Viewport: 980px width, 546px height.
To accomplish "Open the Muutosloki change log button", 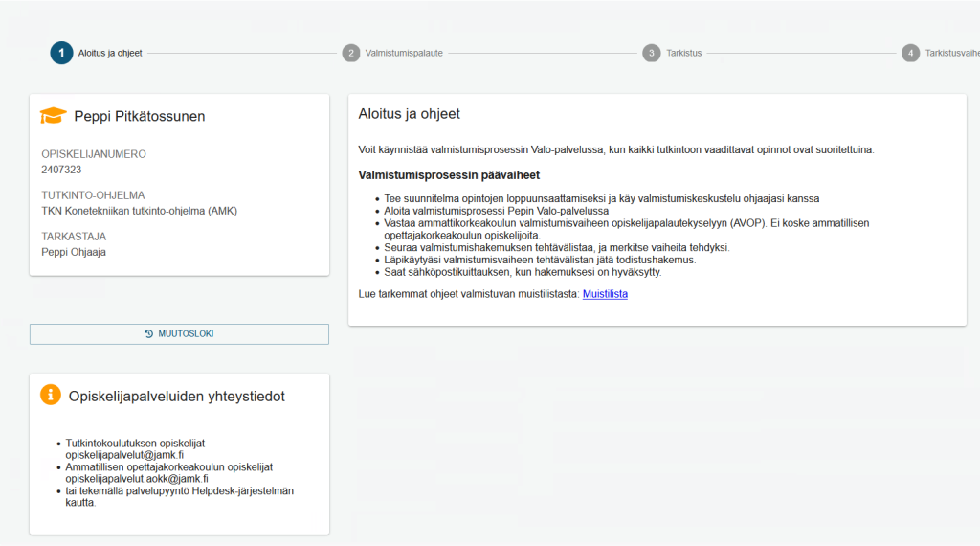I will pyautogui.click(x=179, y=334).
